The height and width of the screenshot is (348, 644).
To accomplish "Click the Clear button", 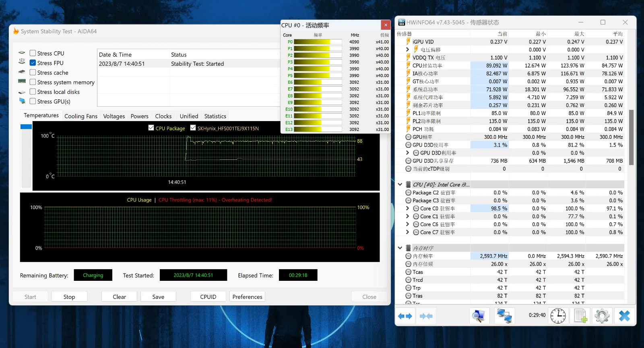I will (119, 297).
